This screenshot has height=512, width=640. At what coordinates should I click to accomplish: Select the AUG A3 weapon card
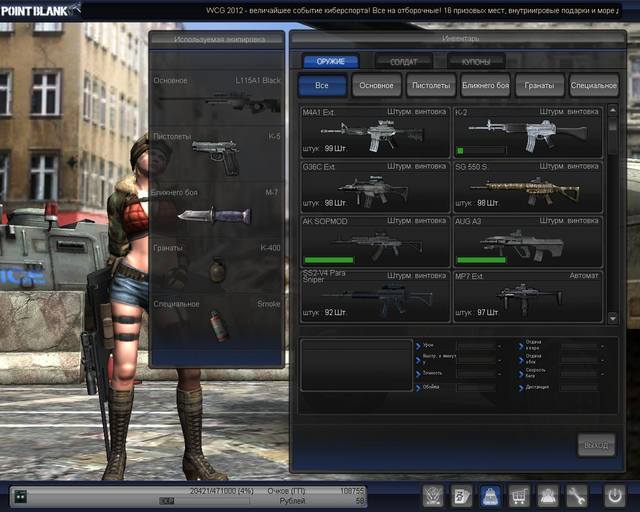(528, 241)
